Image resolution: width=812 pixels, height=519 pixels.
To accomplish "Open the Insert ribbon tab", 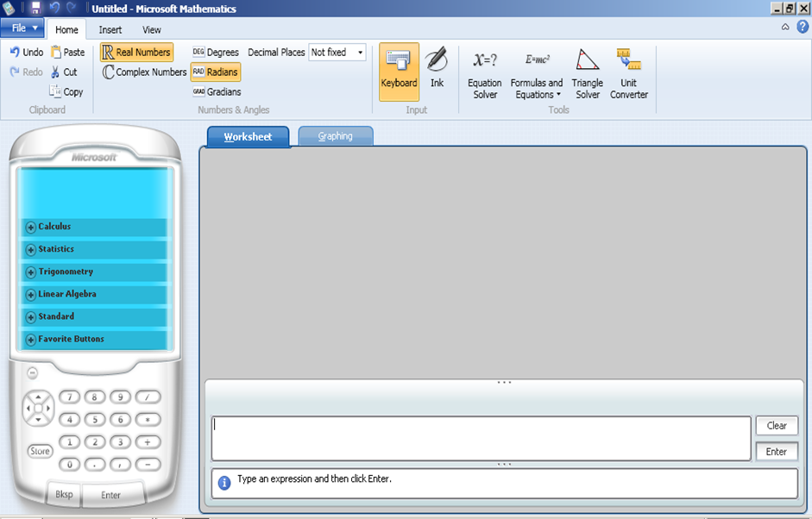I will tap(110, 29).
